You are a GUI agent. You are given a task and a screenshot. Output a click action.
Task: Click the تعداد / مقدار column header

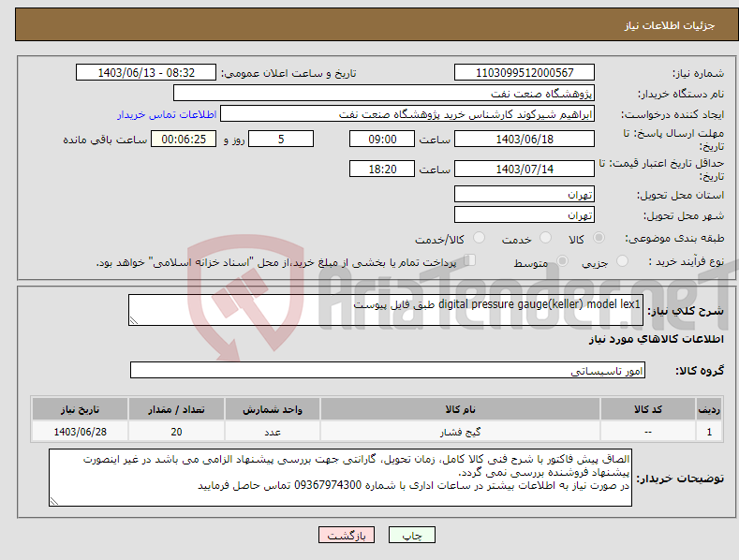click(176, 409)
